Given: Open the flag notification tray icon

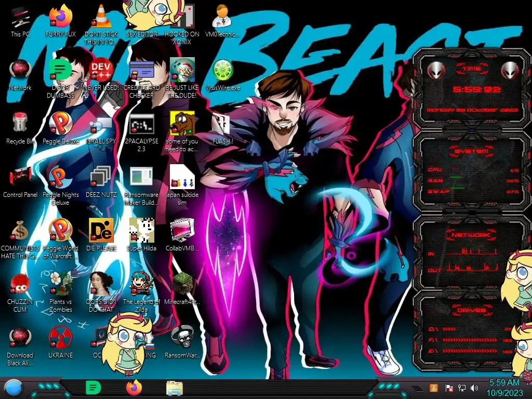Looking at the screenshot, I should click(x=449, y=388).
